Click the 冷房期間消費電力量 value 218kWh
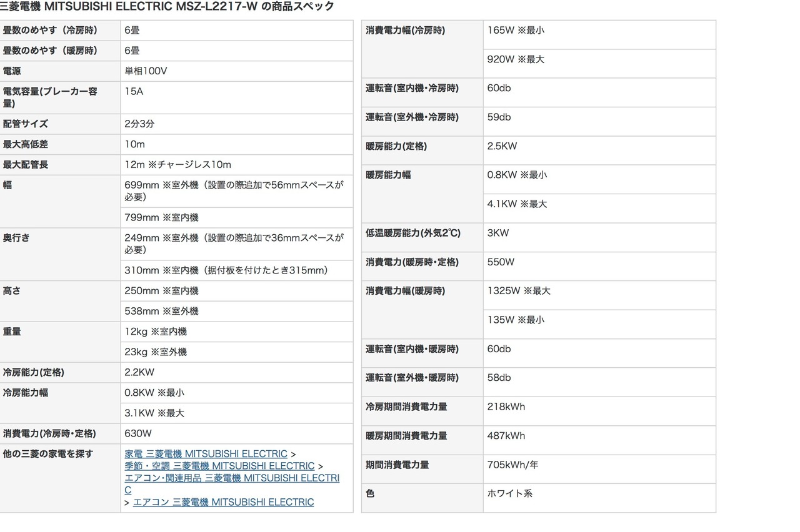This screenshot has width=800, height=532. coord(506,406)
